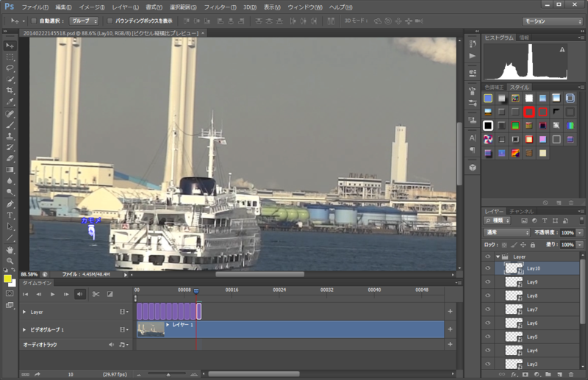This screenshot has width=588, height=380.
Task: Select the Brush tool
Action: coord(10,125)
